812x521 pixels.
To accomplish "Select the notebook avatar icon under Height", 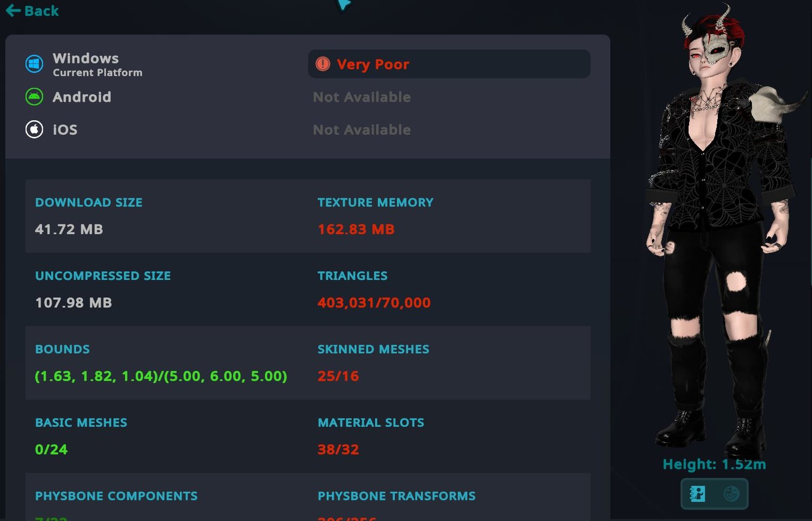I will (x=698, y=494).
